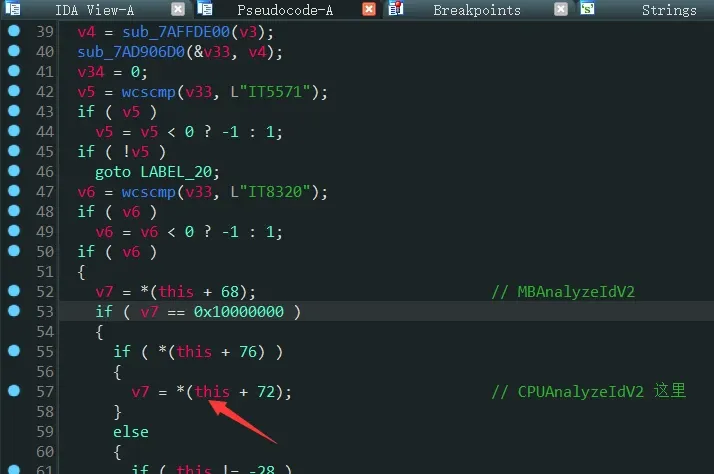The height and width of the screenshot is (474, 714).
Task: Select the string literal "IT5571"
Action: point(275,92)
